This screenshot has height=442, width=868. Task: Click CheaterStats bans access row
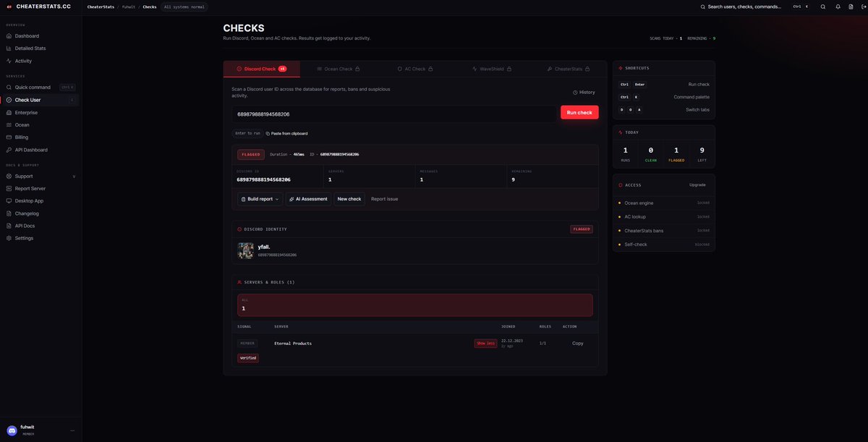click(664, 231)
